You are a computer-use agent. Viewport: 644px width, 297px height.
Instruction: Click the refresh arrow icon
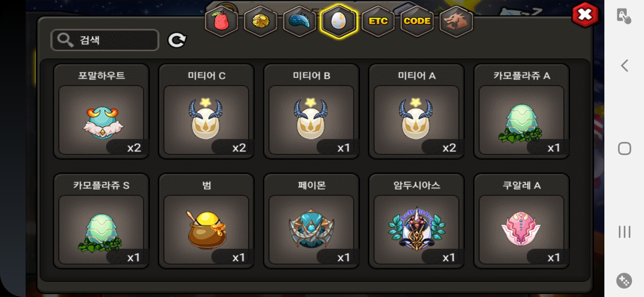[177, 40]
